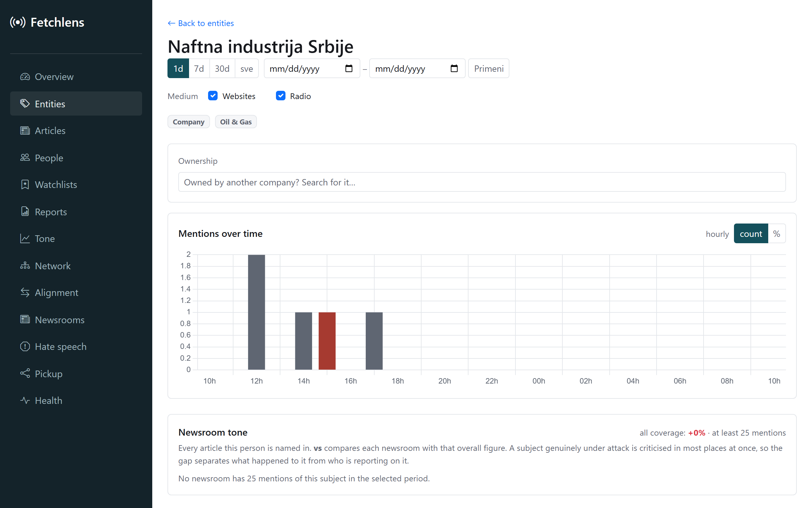Open Network in the sidebar
This screenshot has width=812, height=508.
pos(76,265)
